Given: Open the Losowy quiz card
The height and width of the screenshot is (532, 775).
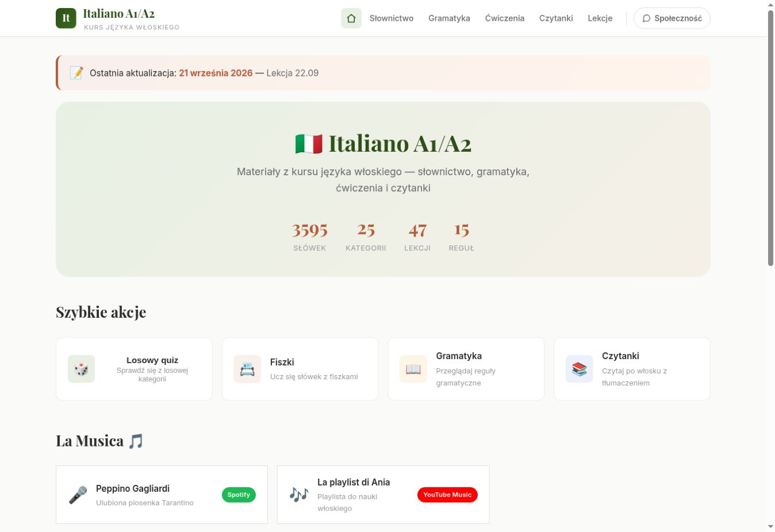Looking at the screenshot, I should [134, 369].
